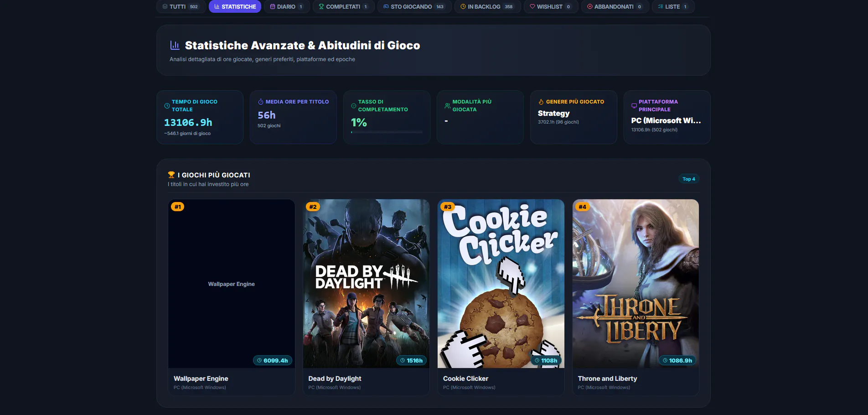The width and height of the screenshot is (868, 415).
Task: Click the Strategy genre label
Action: [x=553, y=113]
